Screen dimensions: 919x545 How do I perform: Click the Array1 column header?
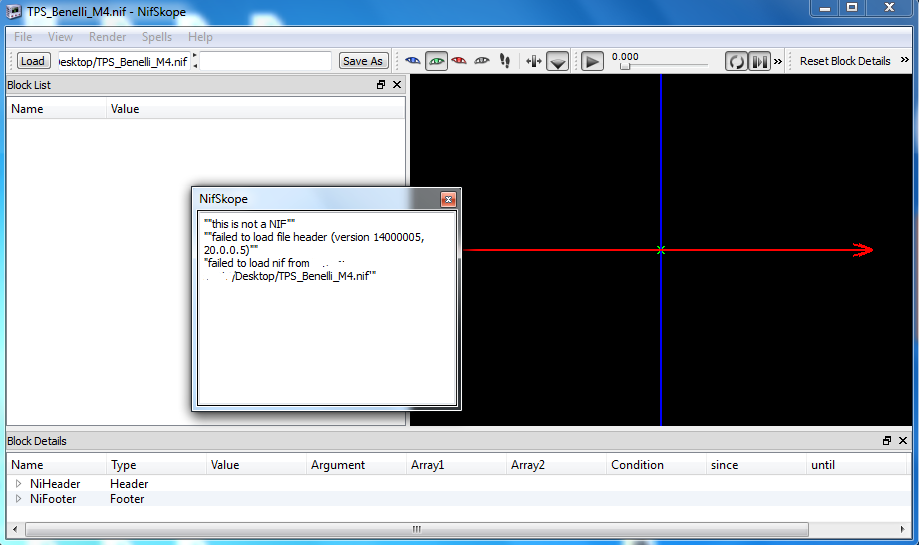[x=457, y=465]
